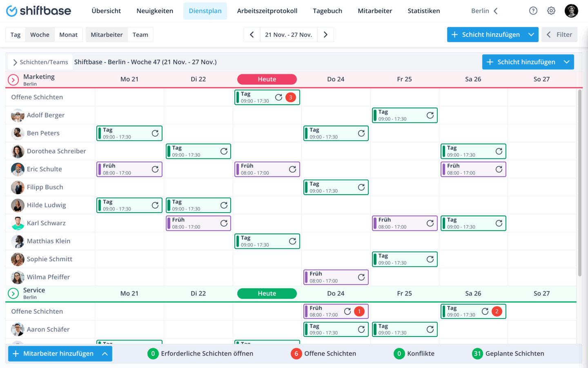The height and width of the screenshot is (368, 588).
Task: Click the vertical scrollbar of the schedule
Action: click(x=579, y=183)
